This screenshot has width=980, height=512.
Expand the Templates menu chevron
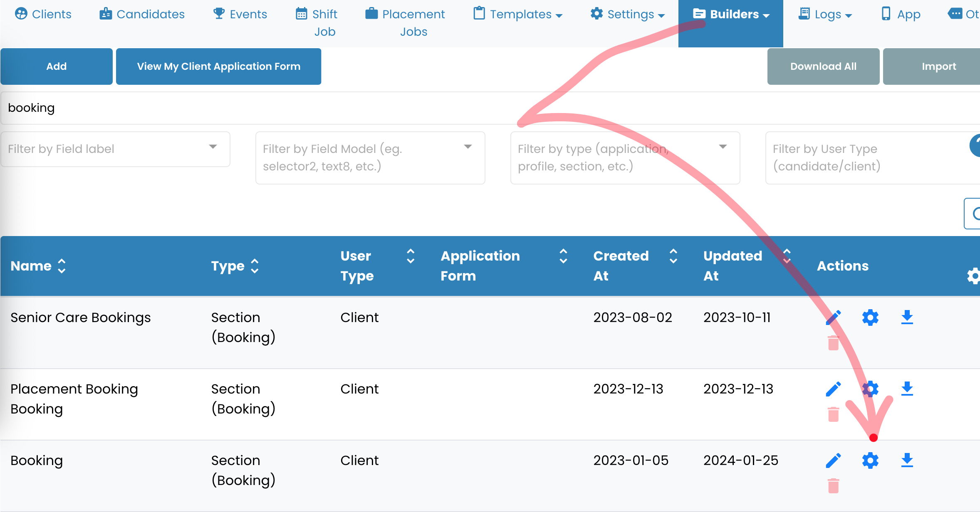pyautogui.click(x=559, y=15)
